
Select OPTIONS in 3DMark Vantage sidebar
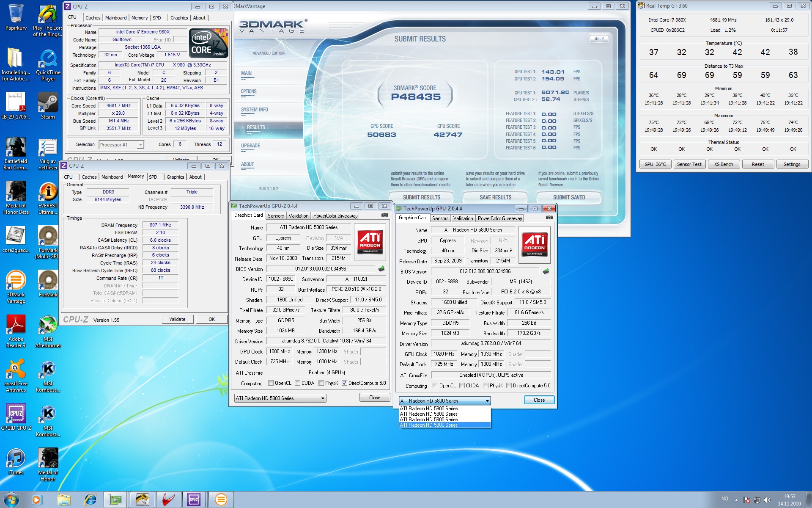tap(249, 92)
